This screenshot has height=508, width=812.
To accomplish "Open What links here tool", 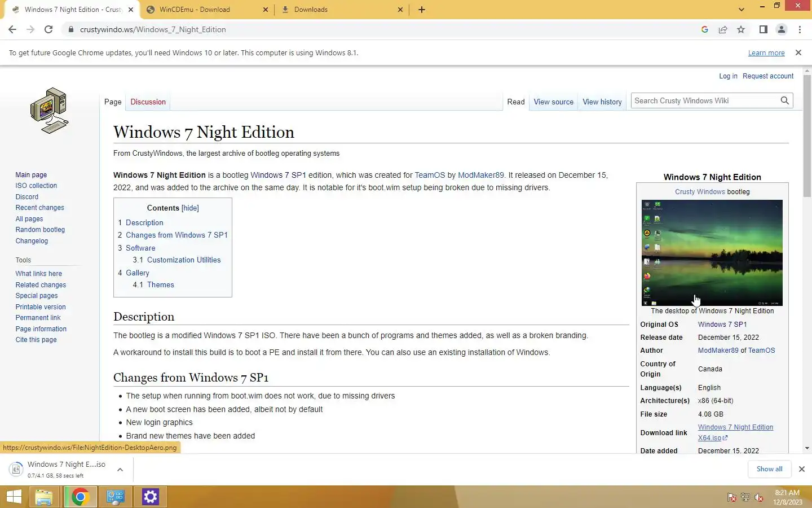I will coord(38,273).
